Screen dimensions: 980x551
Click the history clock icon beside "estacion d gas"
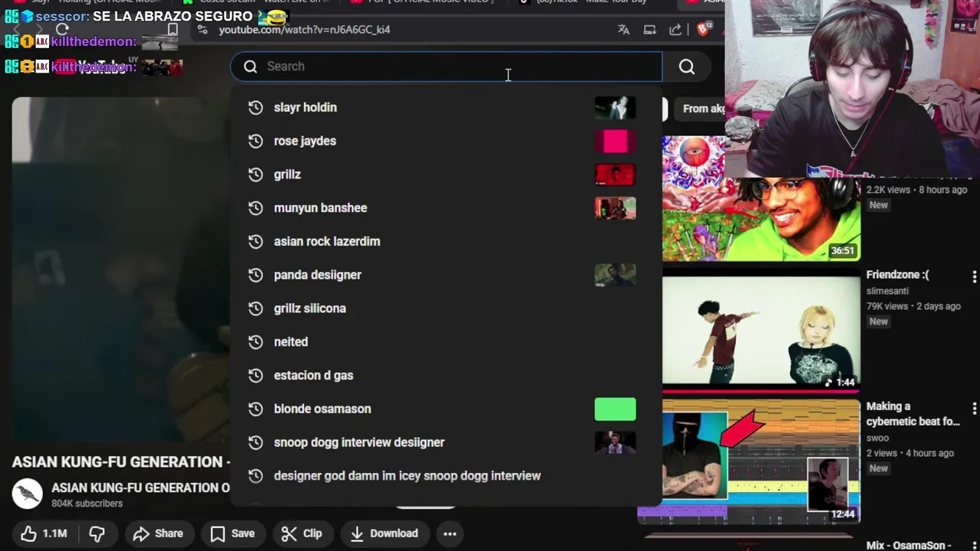(x=256, y=375)
